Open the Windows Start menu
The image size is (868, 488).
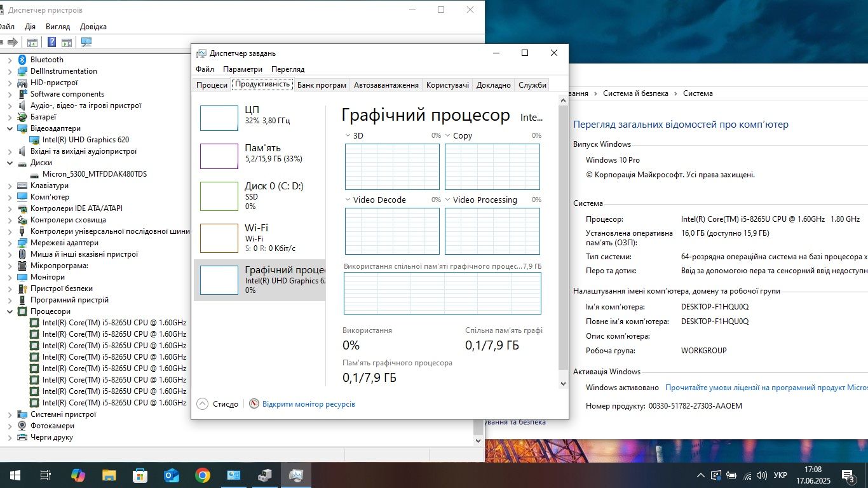pyautogui.click(x=15, y=475)
